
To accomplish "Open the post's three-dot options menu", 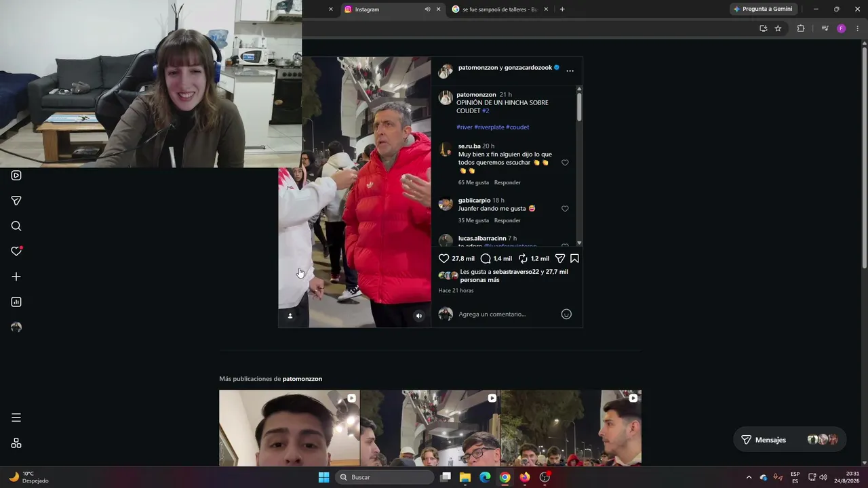I will click(570, 70).
